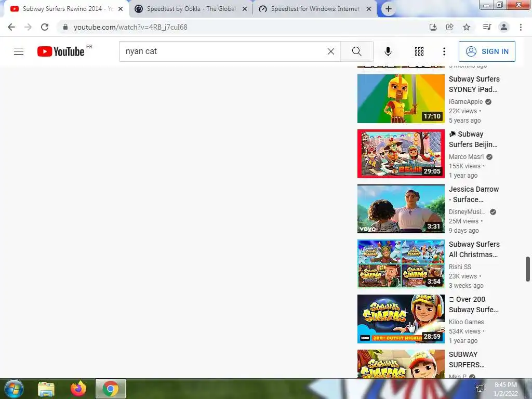532x399 pixels.
Task: Open a new browser tab
Action: tap(389, 9)
